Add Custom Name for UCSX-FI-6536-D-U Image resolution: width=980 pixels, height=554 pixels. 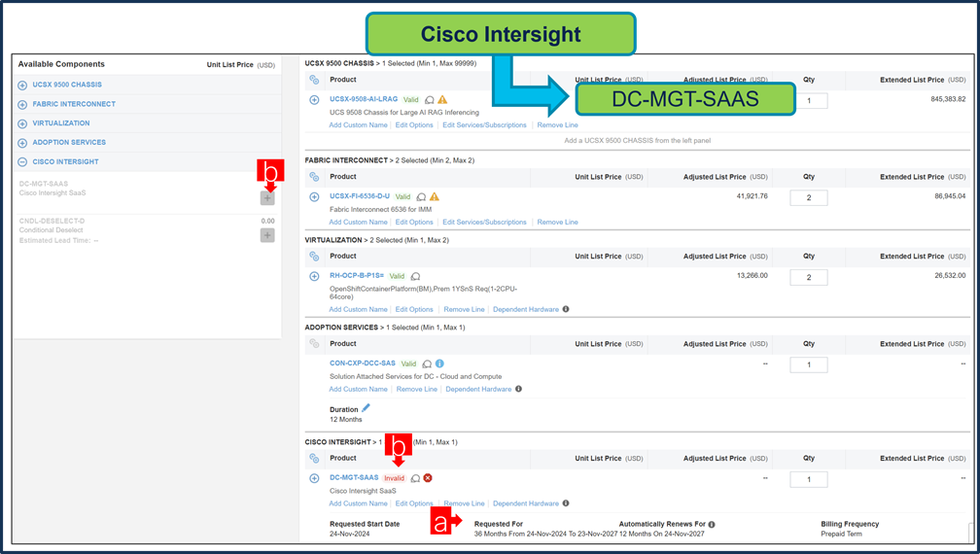tap(358, 222)
